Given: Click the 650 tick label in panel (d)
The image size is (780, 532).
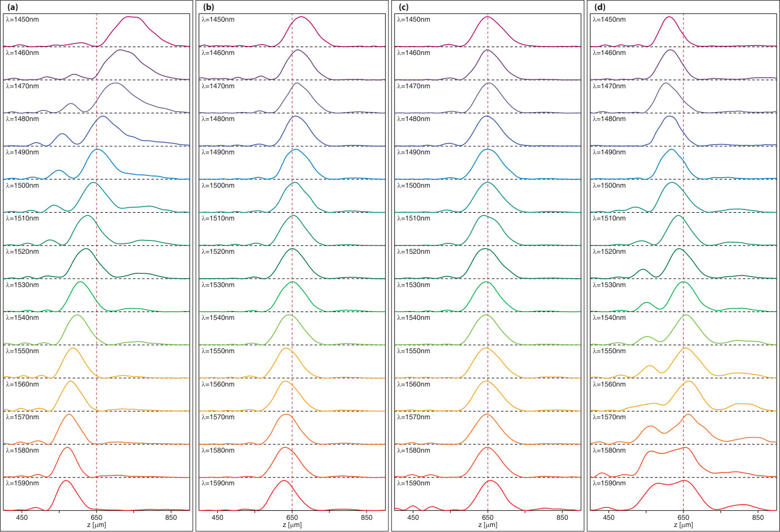Looking at the screenshot, I should pyautogui.click(x=683, y=518).
